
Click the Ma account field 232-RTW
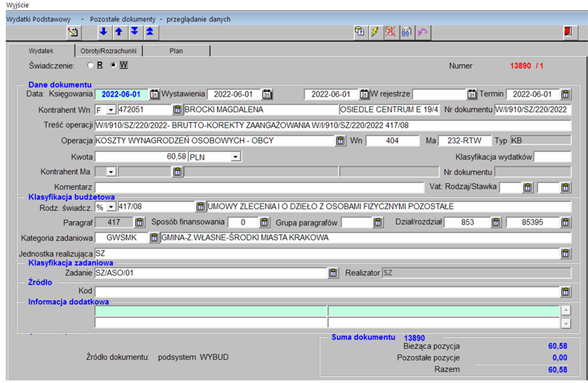pyautogui.click(x=465, y=141)
